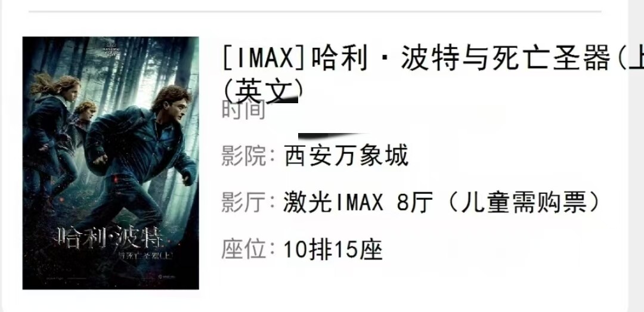Click the 影厅 label
644x312 pixels.
point(243,203)
